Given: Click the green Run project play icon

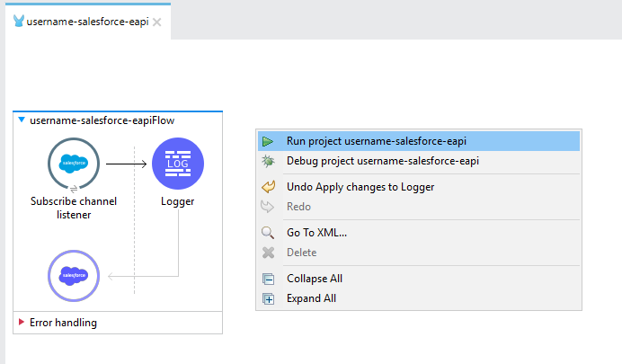Looking at the screenshot, I should click(x=267, y=141).
